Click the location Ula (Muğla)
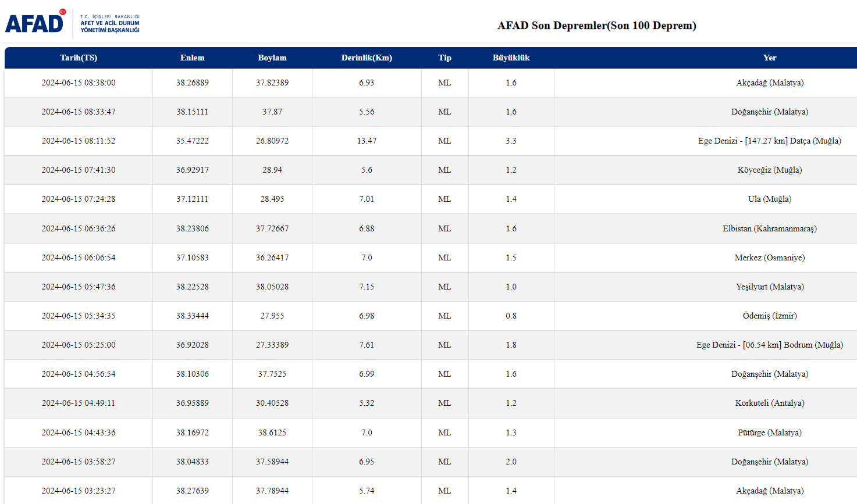 click(x=770, y=199)
